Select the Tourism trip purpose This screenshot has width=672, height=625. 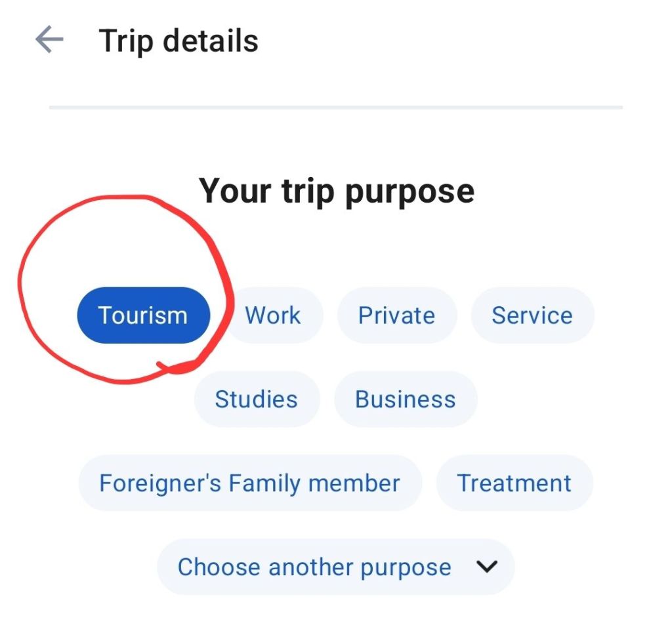[x=144, y=315]
